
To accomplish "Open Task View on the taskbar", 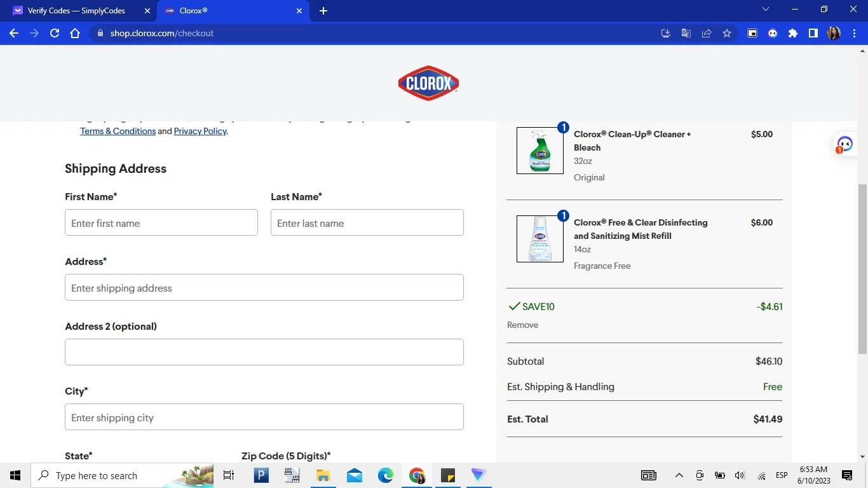I will click(229, 475).
